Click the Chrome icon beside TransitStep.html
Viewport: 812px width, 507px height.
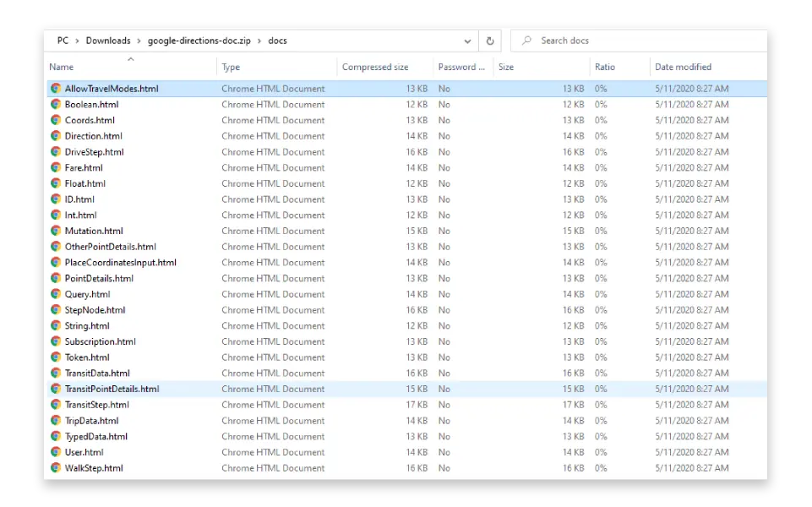[x=56, y=405]
